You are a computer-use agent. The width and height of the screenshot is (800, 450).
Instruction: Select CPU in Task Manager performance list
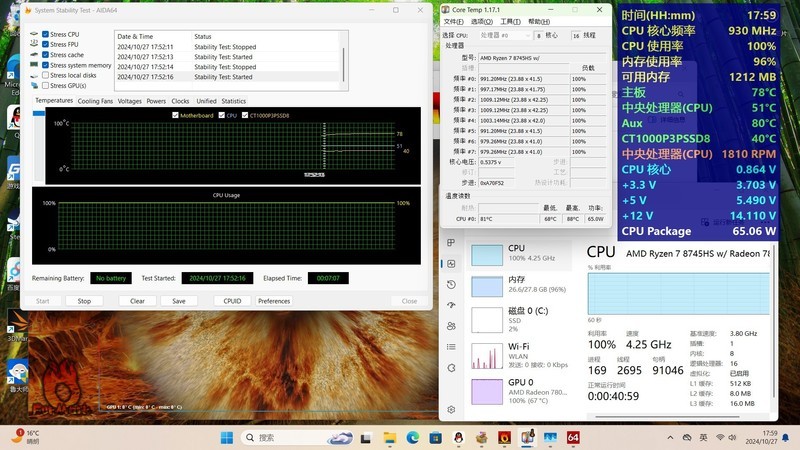pyautogui.click(x=519, y=253)
